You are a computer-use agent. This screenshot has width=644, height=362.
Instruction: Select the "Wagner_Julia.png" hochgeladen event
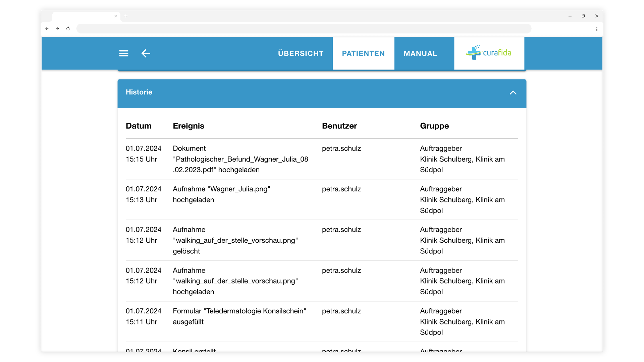coord(221,194)
